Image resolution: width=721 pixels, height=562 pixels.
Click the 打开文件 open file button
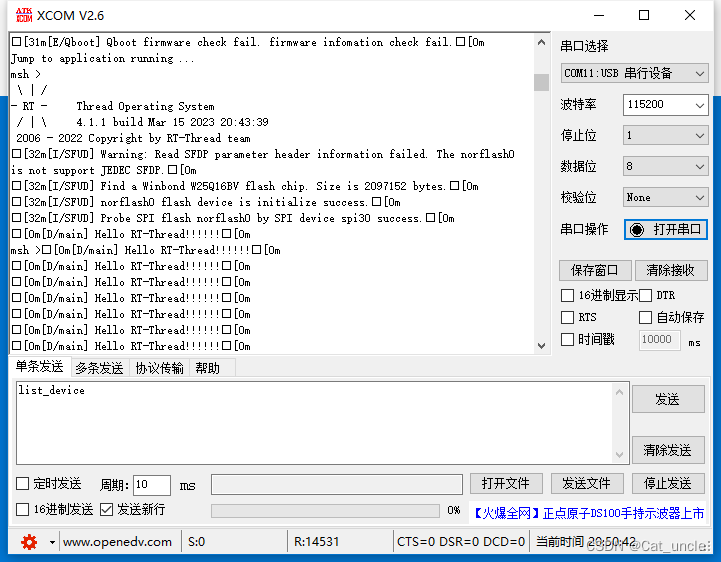point(506,483)
